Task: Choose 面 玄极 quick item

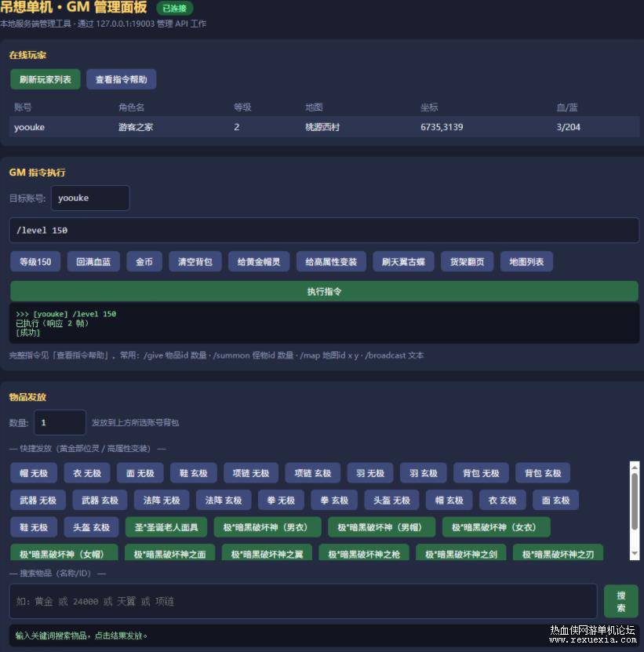Action: [x=555, y=500]
